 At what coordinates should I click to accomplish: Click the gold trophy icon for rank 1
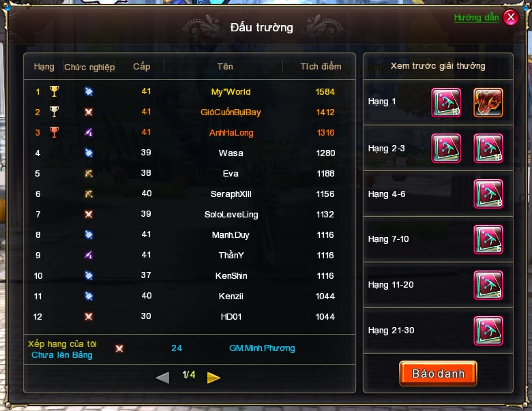point(54,91)
